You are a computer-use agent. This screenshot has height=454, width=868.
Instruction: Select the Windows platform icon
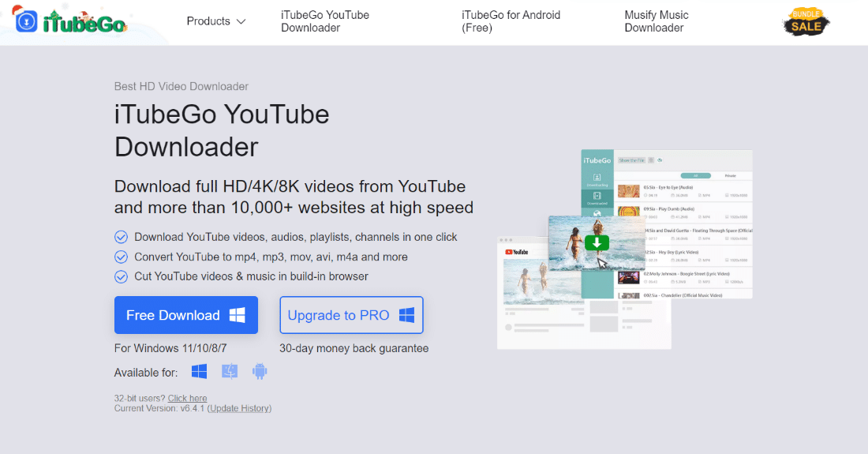tap(200, 372)
